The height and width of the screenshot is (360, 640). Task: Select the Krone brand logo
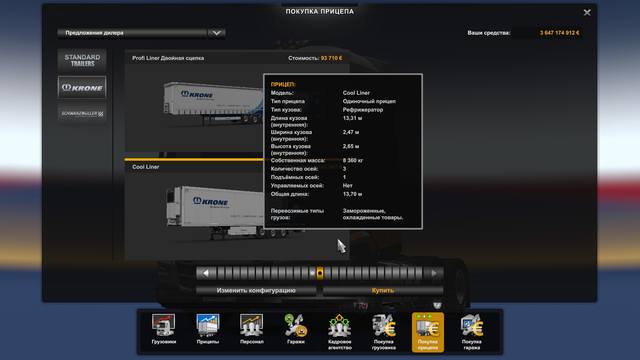pos(82,87)
